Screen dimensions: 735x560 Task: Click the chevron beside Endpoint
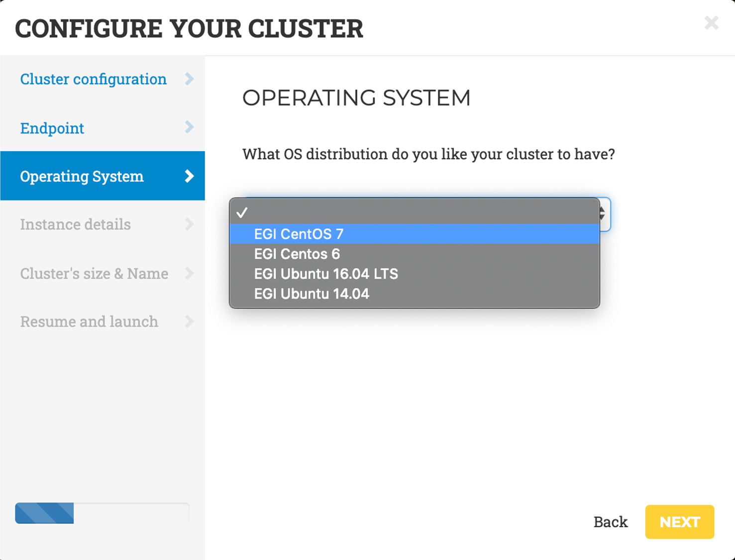[x=190, y=127]
